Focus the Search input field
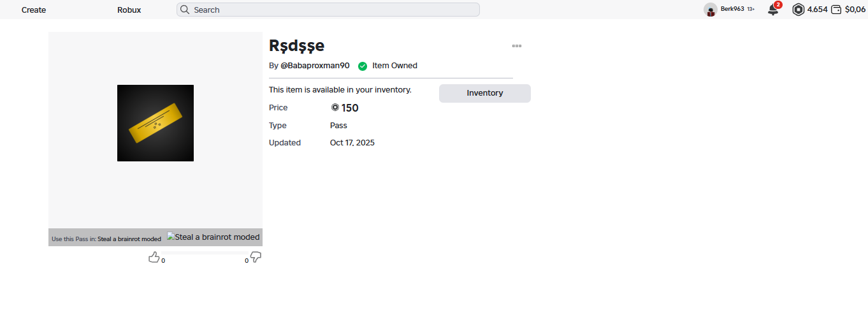868x310 pixels. pos(331,10)
